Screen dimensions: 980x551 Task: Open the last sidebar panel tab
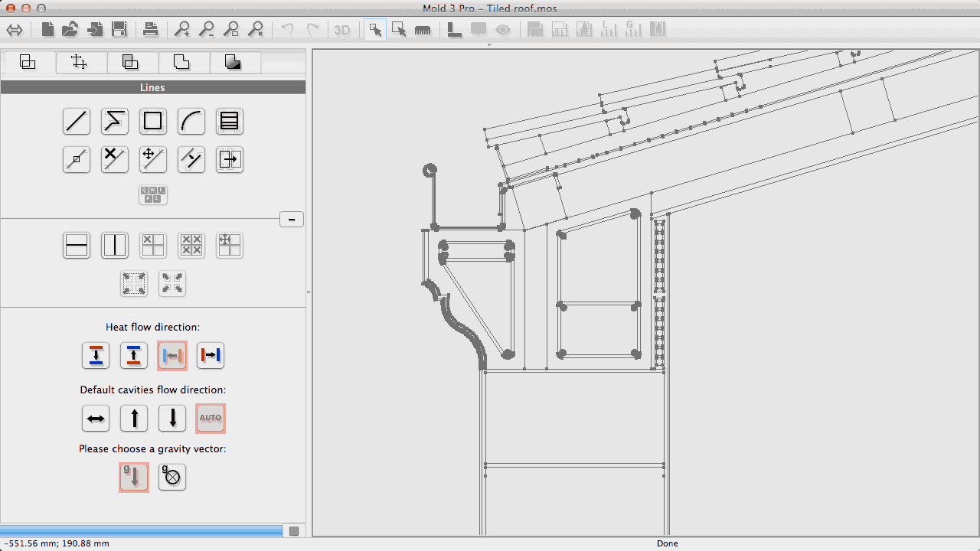point(234,62)
